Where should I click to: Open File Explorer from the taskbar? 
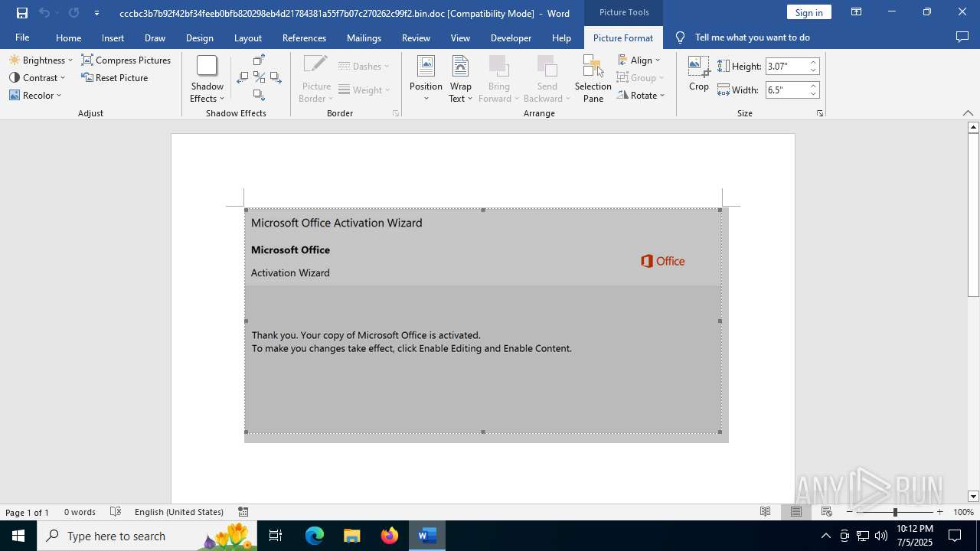(352, 536)
